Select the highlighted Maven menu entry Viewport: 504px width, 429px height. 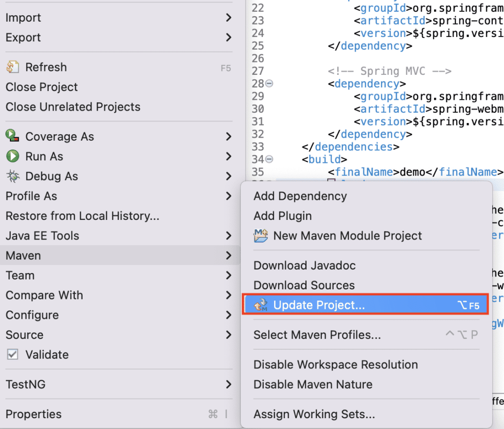[x=119, y=255]
